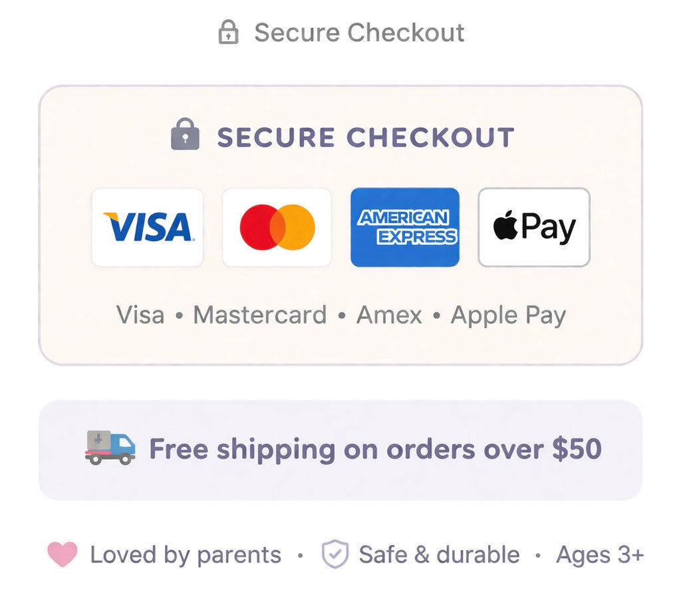Click the 'Safe & durable' text
Viewport: 681px width, 616px height.
pyautogui.click(x=439, y=555)
